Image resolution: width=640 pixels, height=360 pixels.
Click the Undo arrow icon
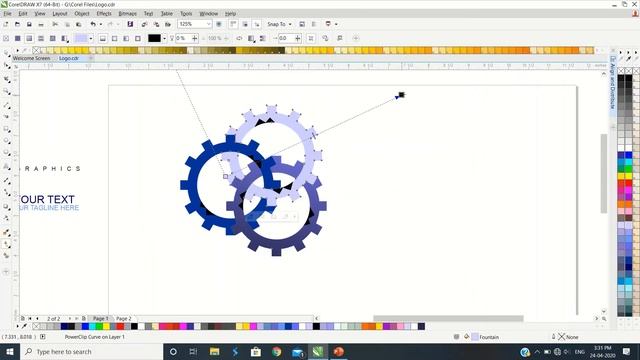click(93, 24)
